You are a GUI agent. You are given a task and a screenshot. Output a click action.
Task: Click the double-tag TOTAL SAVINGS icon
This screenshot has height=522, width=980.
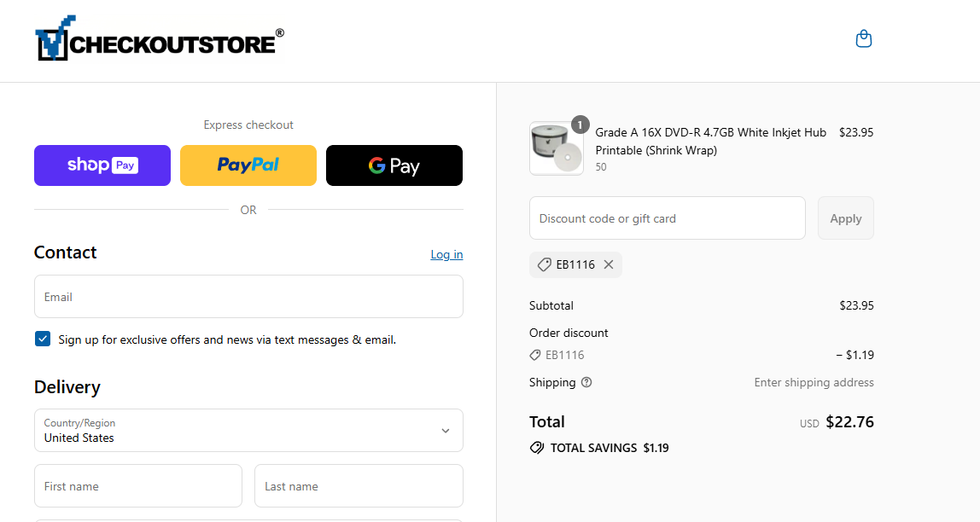(x=537, y=447)
